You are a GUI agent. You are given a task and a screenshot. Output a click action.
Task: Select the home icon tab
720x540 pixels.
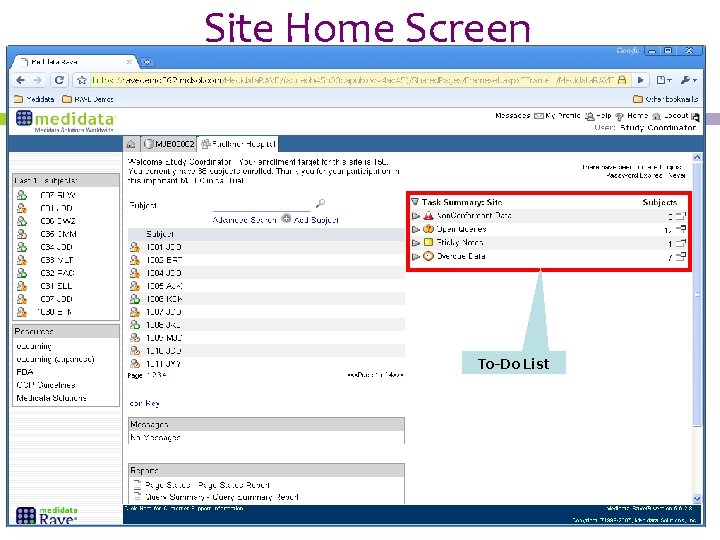pyautogui.click(x=131, y=144)
